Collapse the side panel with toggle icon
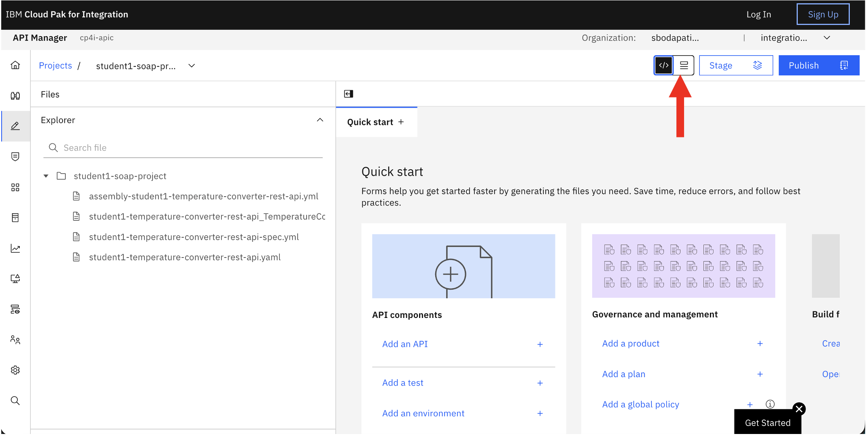The width and height of the screenshot is (868, 436). (348, 94)
